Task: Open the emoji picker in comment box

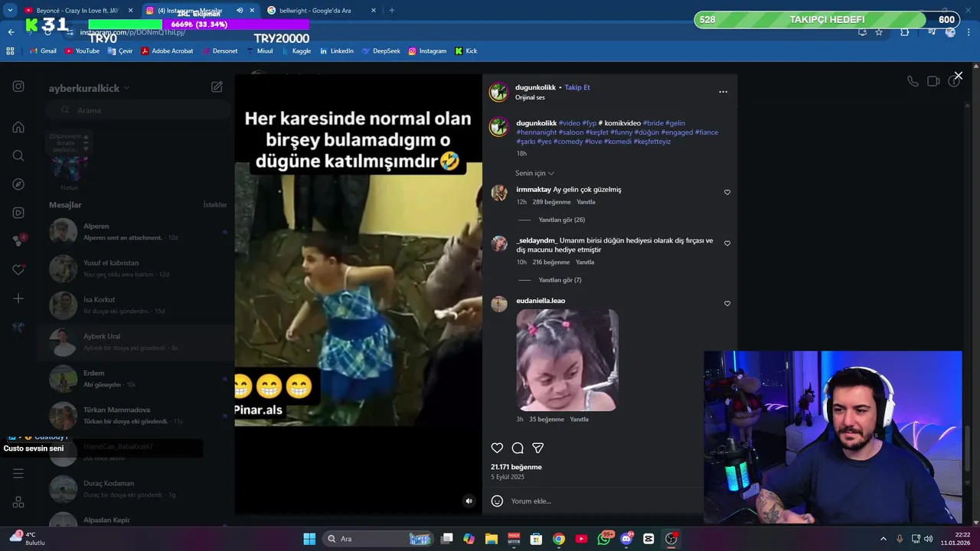Action: (x=497, y=501)
